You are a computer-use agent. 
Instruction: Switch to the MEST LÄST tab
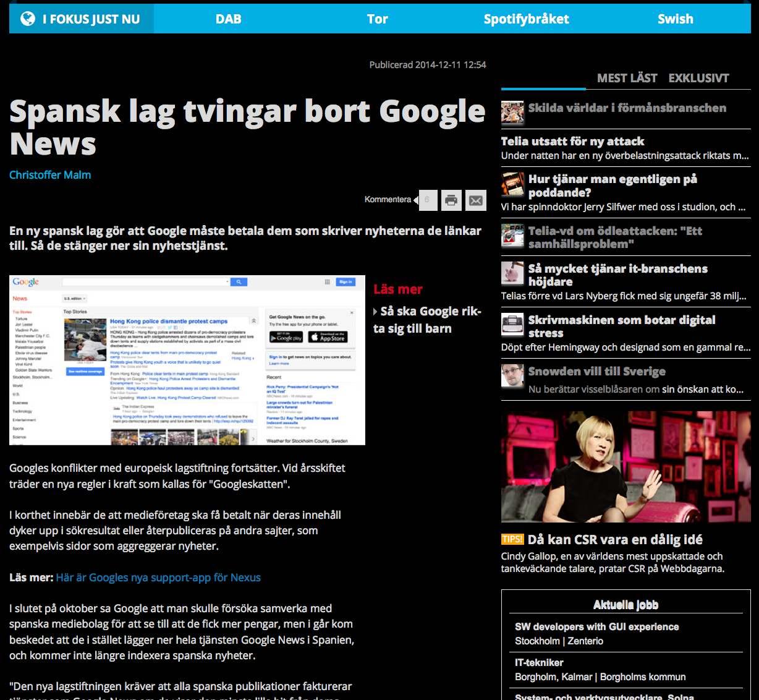click(x=627, y=78)
